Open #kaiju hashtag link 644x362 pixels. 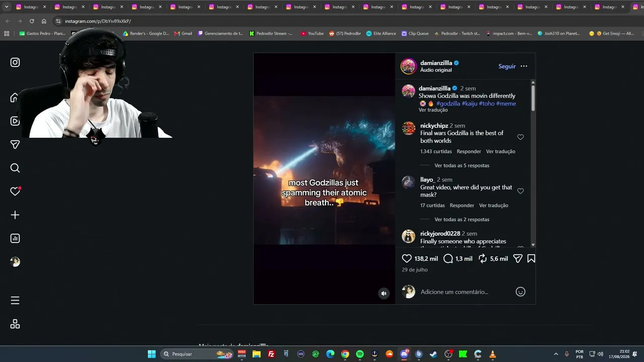469,104
